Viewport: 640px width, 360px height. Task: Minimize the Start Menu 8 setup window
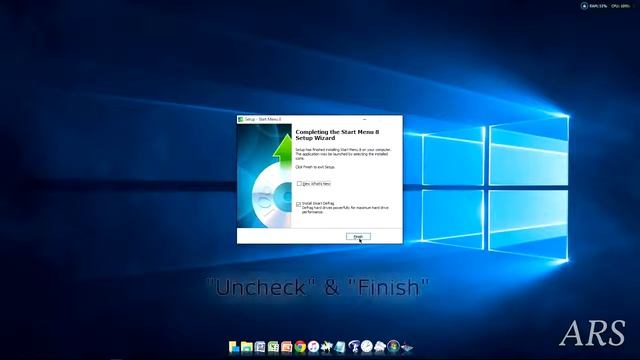click(x=364, y=119)
